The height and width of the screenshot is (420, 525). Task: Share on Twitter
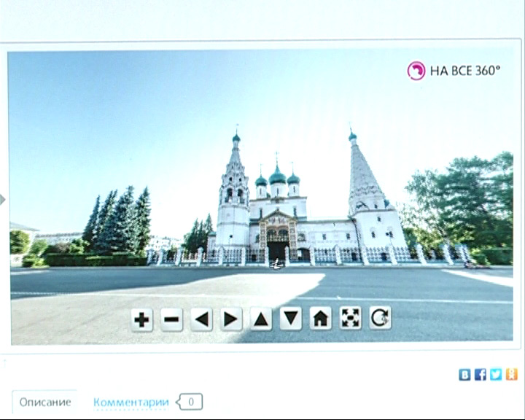(496, 374)
